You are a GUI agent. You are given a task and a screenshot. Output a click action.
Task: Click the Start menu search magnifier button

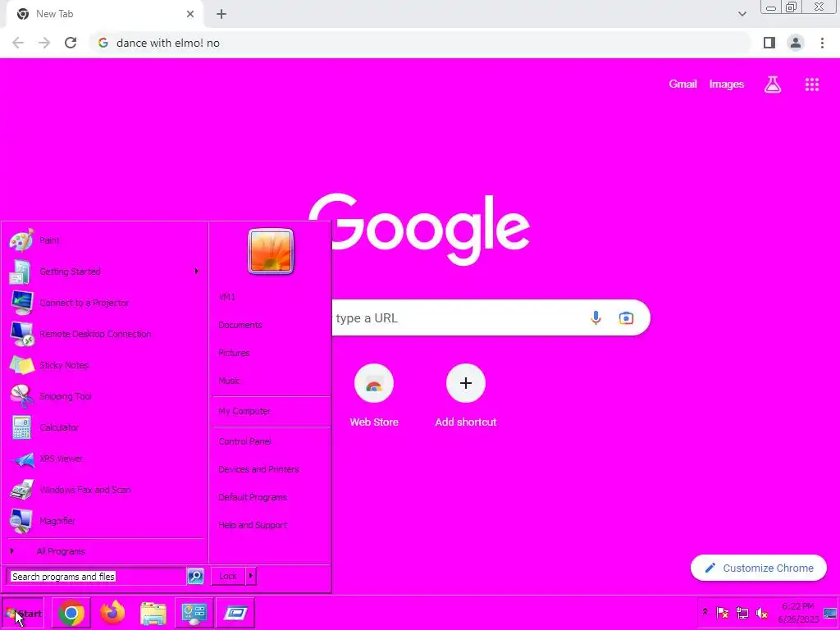point(195,576)
